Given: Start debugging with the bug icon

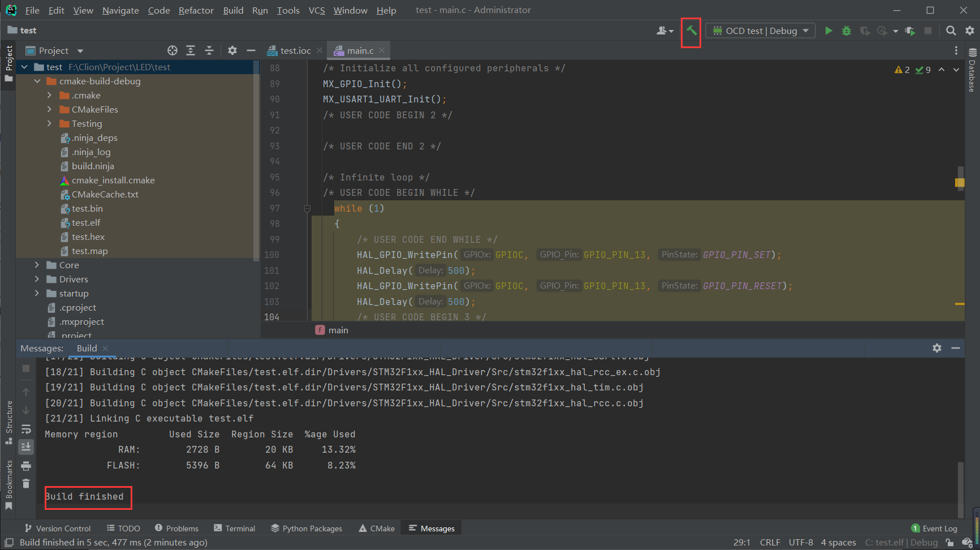Looking at the screenshot, I should click(x=847, y=31).
